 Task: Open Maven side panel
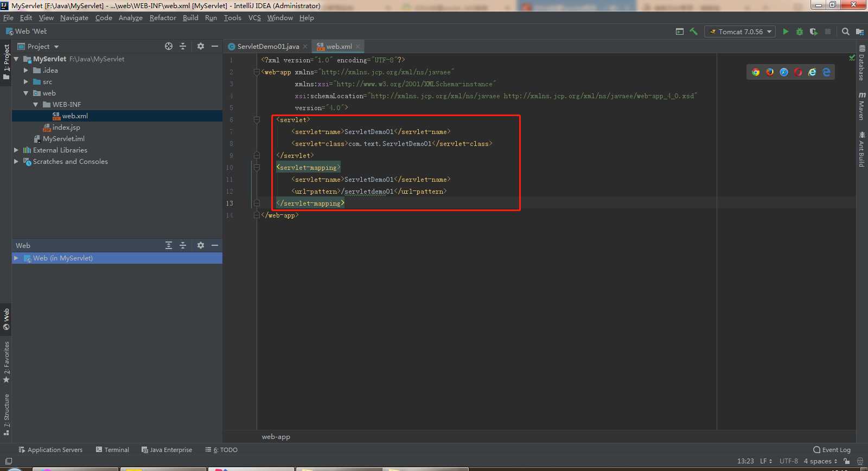[861, 106]
